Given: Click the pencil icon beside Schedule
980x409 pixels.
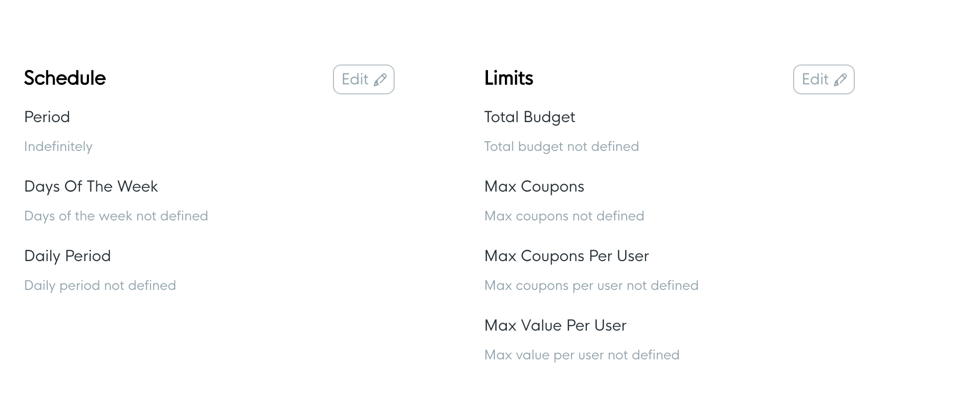Looking at the screenshot, I should 380,79.
